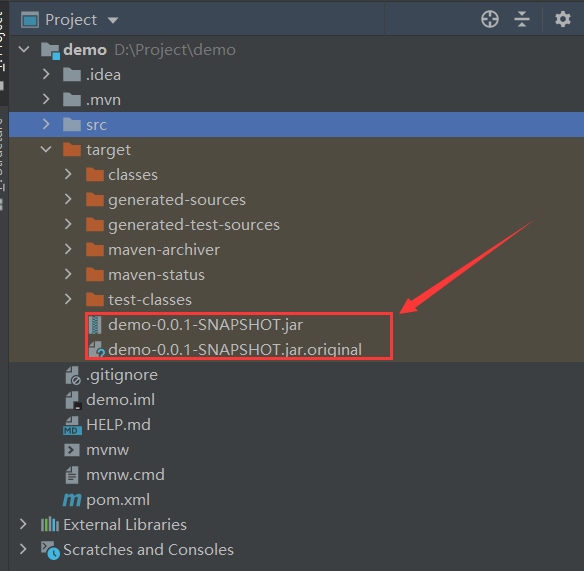Open the Project view dropdown arrow
This screenshot has width=584, height=571.
[x=113, y=20]
